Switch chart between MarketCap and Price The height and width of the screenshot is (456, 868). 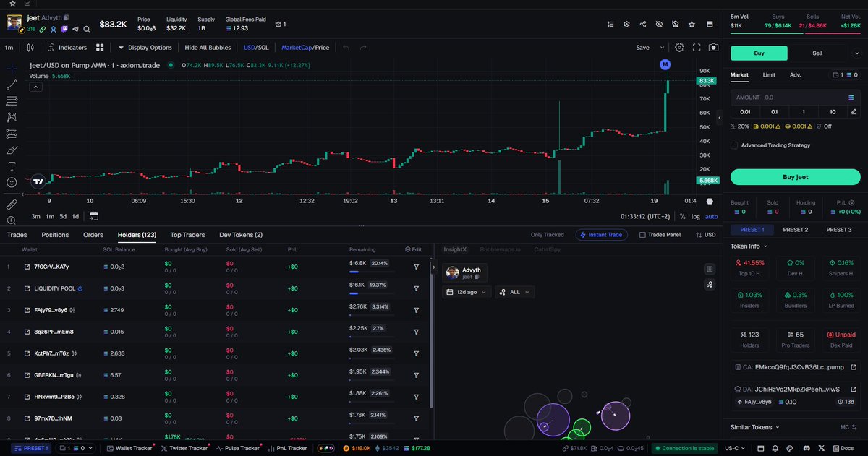click(x=305, y=48)
